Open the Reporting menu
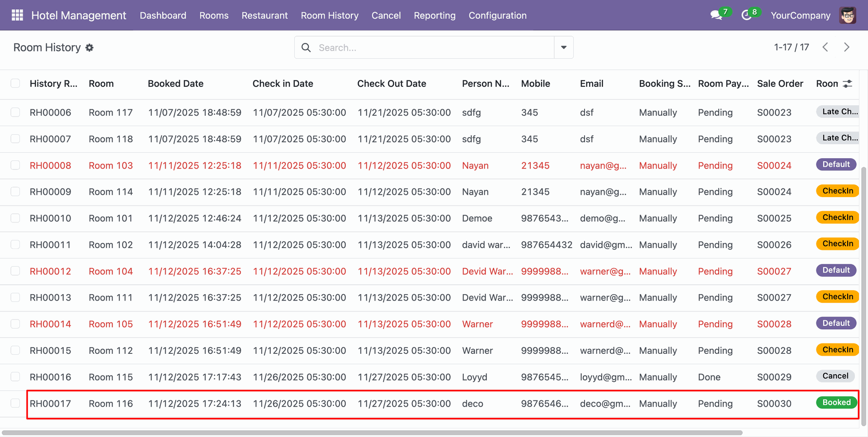 click(x=434, y=15)
